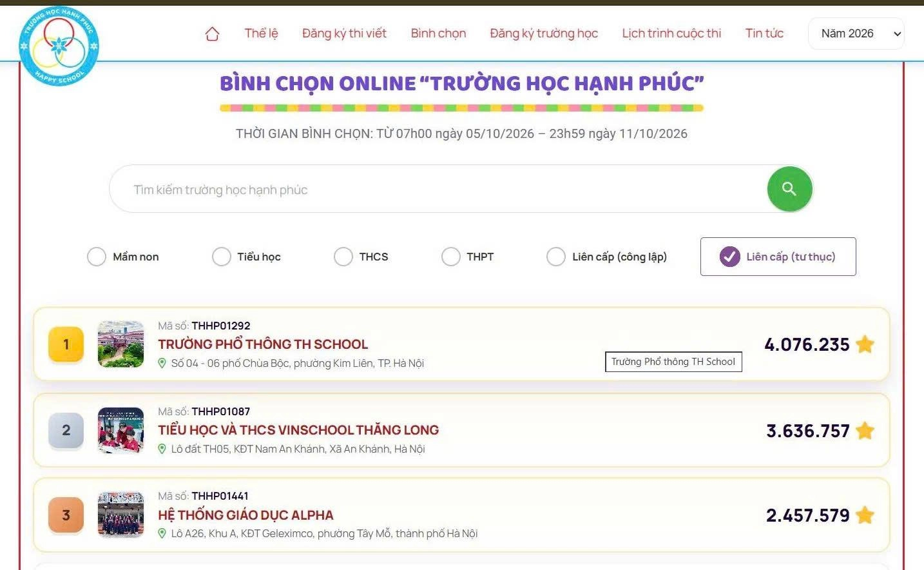924x570 pixels.
Task: Select Liên cấp (công lập) option
Action: (555, 257)
